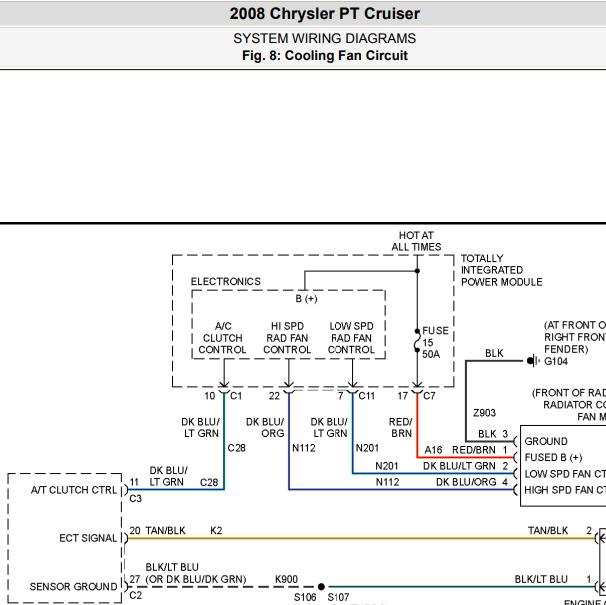Click the 'Z903' circuit label
The image size is (606, 605).
pos(484,413)
